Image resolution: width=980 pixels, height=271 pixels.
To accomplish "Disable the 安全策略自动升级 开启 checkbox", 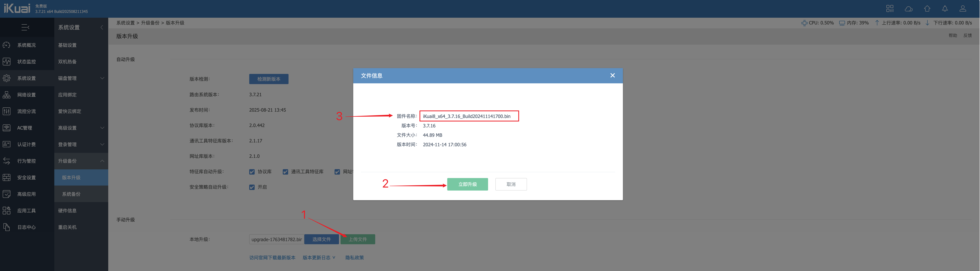I will tap(252, 187).
